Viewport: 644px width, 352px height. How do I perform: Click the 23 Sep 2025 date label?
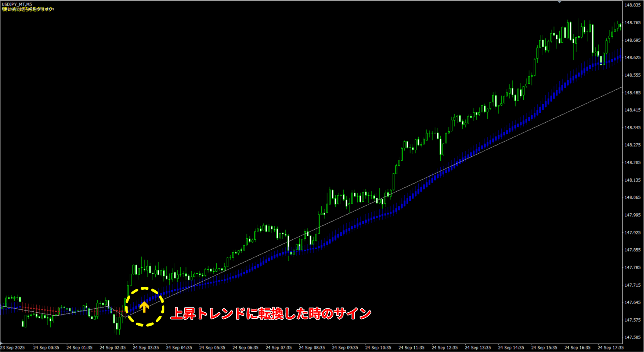click(x=13, y=348)
